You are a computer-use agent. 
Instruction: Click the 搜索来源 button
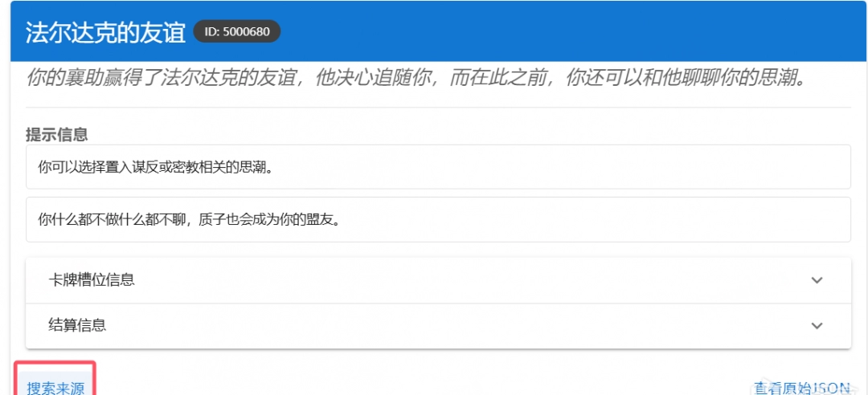tap(55, 389)
